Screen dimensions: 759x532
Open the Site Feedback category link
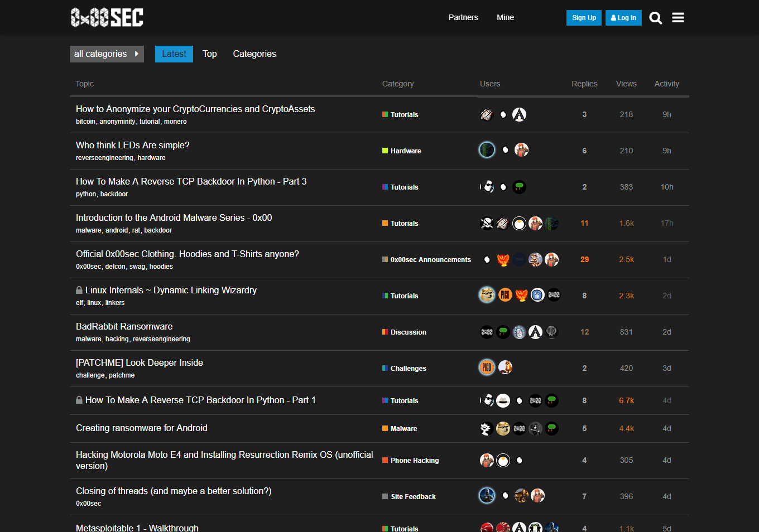coord(409,497)
